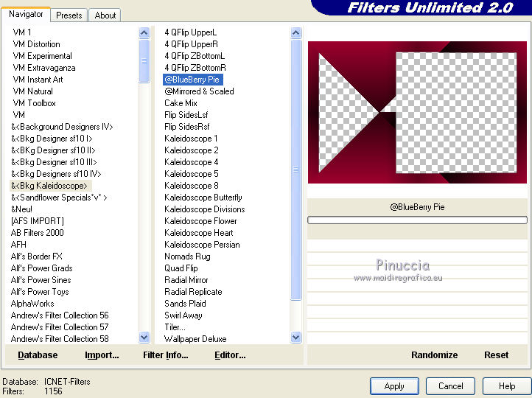Image resolution: width=532 pixels, height=398 pixels.
Task: Click the filter preview image
Action: (417, 112)
